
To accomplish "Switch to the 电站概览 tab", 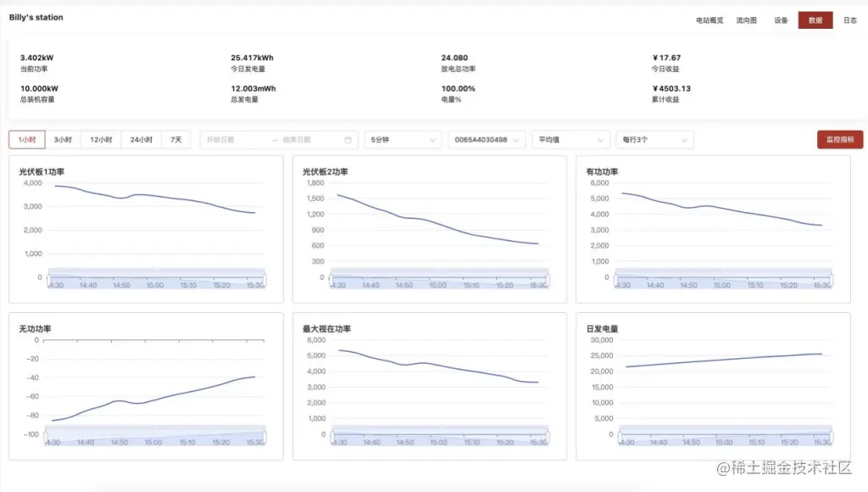I will [709, 20].
